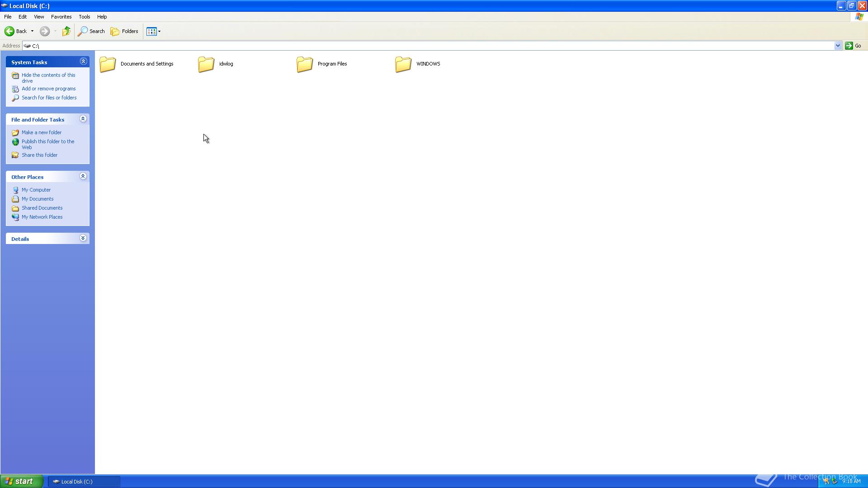Hide the contents of this drive
The width and height of the screenshot is (868, 488).
(x=48, y=77)
